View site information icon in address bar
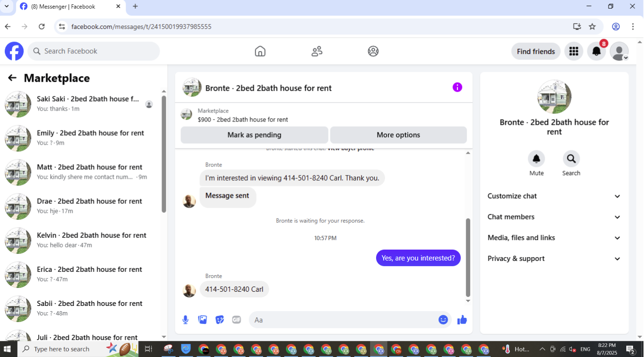This screenshot has width=644, height=357. pyautogui.click(x=62, y=26)
